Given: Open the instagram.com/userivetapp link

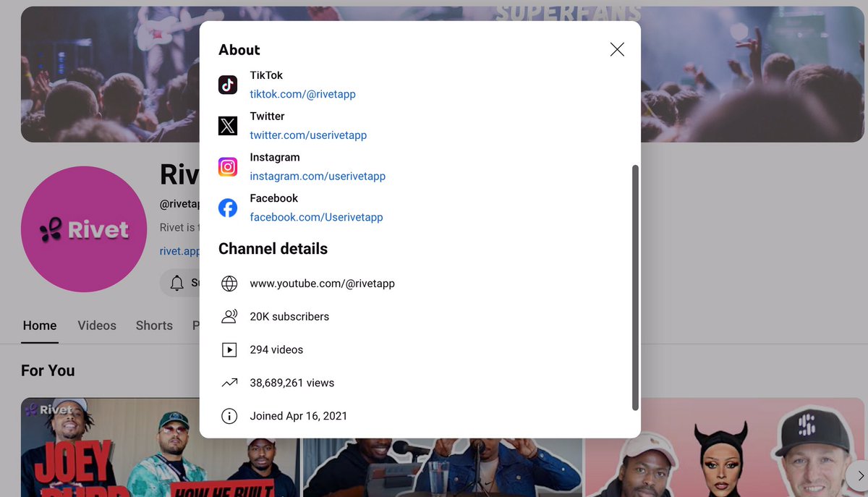Looking at the screenshot, I should [x=318, y=176].
